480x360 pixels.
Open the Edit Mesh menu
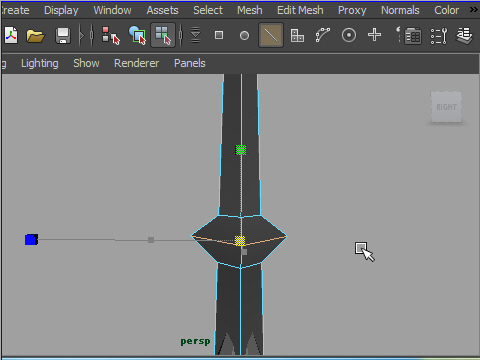tap(300, 10)
